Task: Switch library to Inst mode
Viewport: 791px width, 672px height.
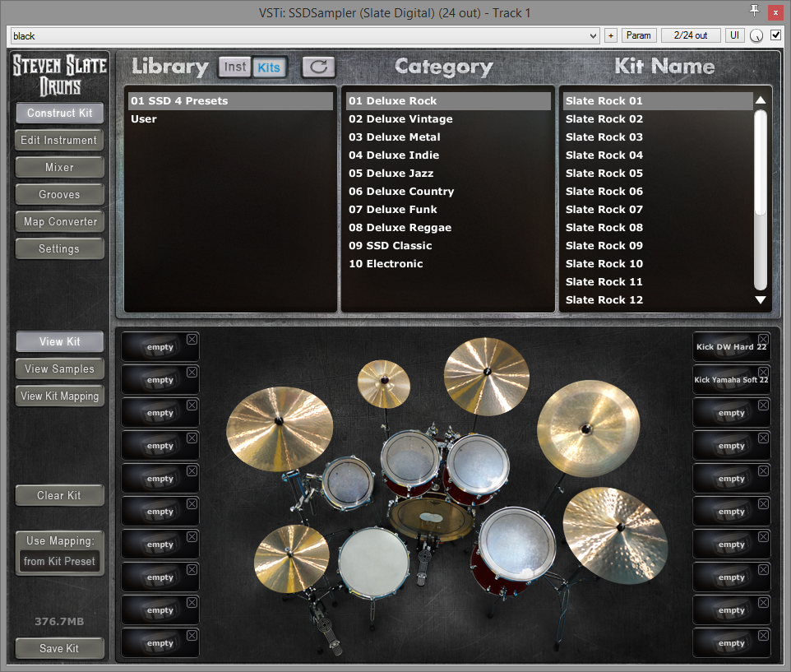Action: point(234,67)
